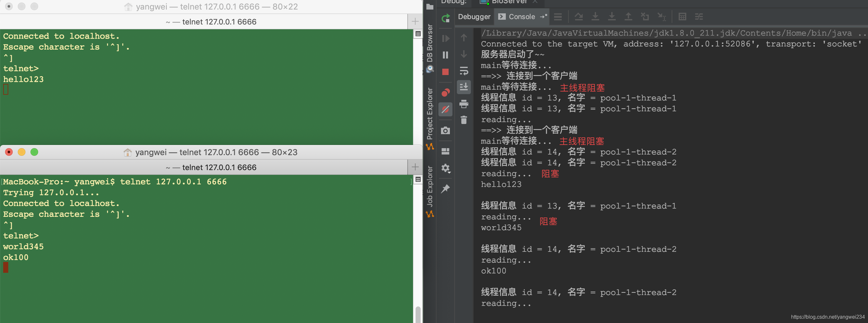Click home icon in upper terminal title

128,7
